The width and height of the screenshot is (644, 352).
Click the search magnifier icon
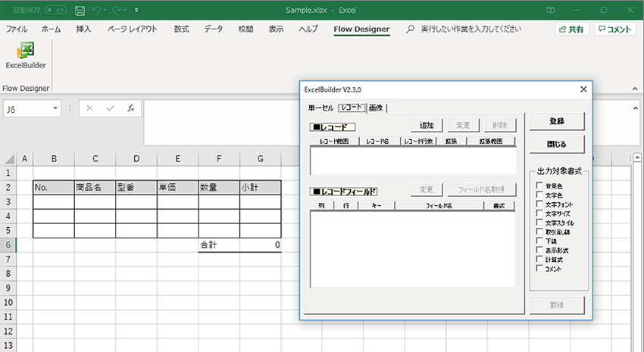tap(410, 29)
